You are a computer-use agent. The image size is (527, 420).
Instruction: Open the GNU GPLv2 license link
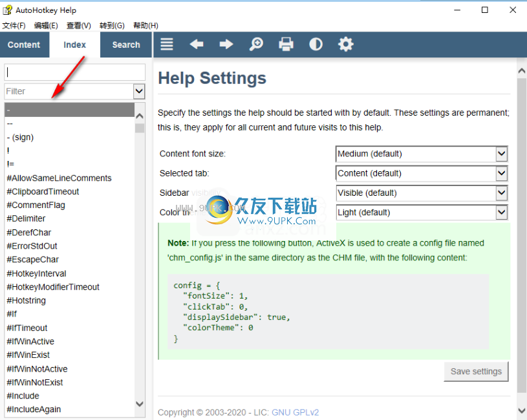[x=295, y=412]
